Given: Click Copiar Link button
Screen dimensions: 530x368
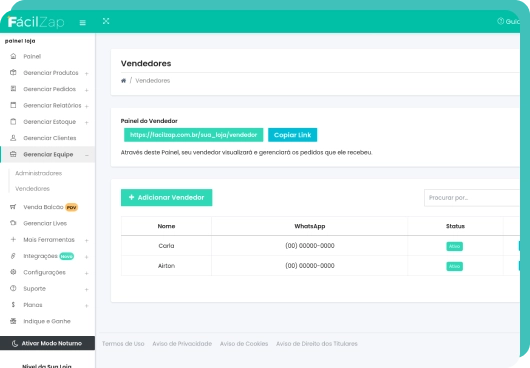Looking at the screenshot, I should point(292,135).
